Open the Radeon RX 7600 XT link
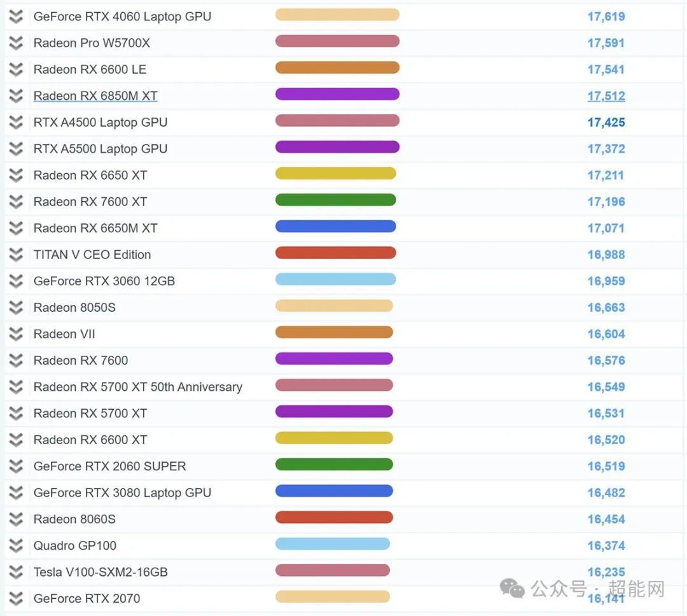Image resolution: width=687 pixels, height=616 pixels. pos(90,202)
